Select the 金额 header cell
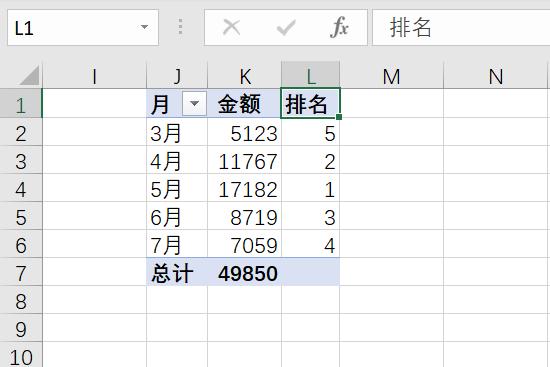This screenshot has width=550, height=367. point(244,104)
